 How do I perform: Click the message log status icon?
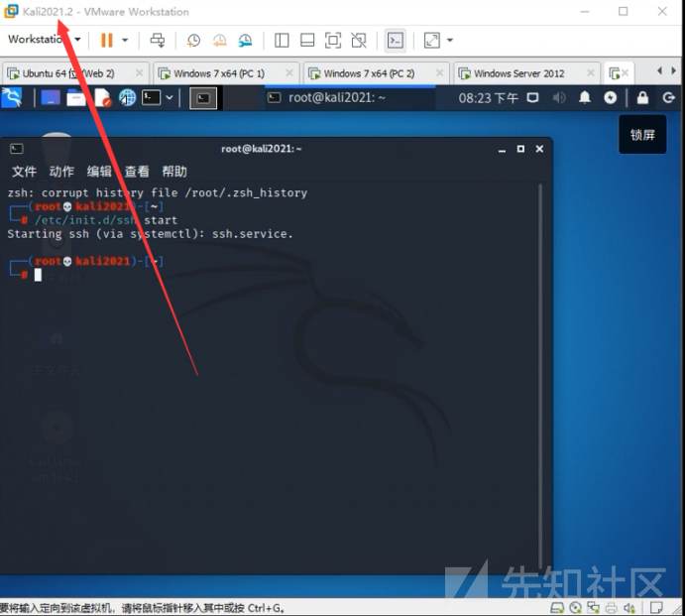656,608
